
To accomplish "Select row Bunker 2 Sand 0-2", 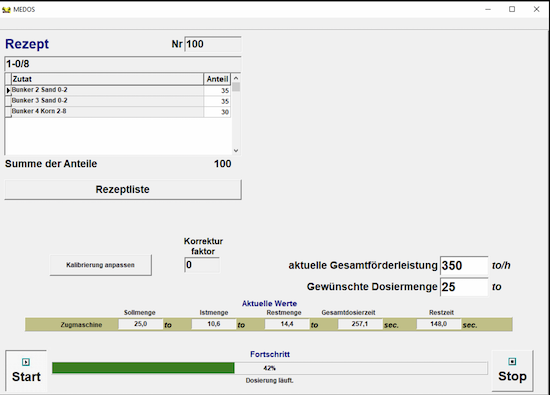I will [x=118, y=91].
